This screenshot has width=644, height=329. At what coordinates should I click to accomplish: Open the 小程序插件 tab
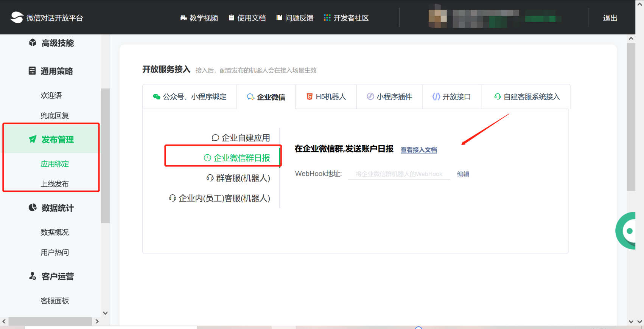389,97
